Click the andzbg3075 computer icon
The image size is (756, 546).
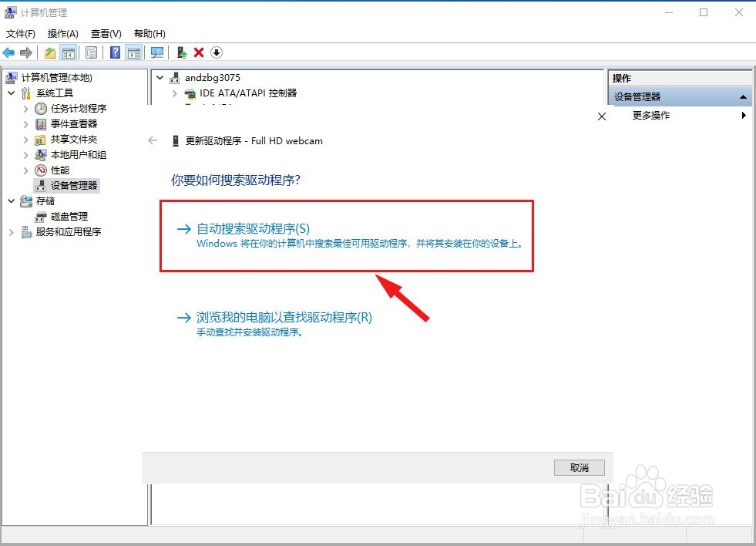point(175,78)
